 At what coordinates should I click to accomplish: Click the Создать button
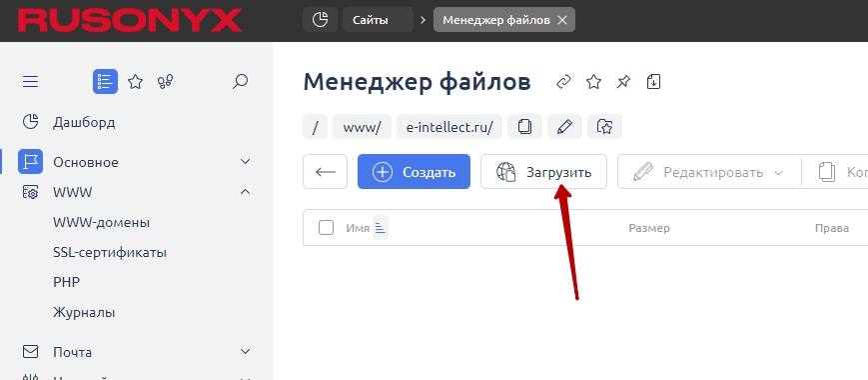tap(415, 172)
